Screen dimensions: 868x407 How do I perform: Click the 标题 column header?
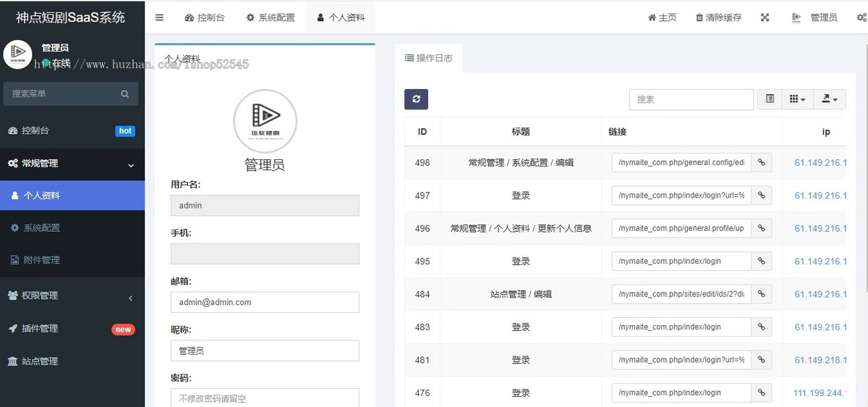click(521, 132)
